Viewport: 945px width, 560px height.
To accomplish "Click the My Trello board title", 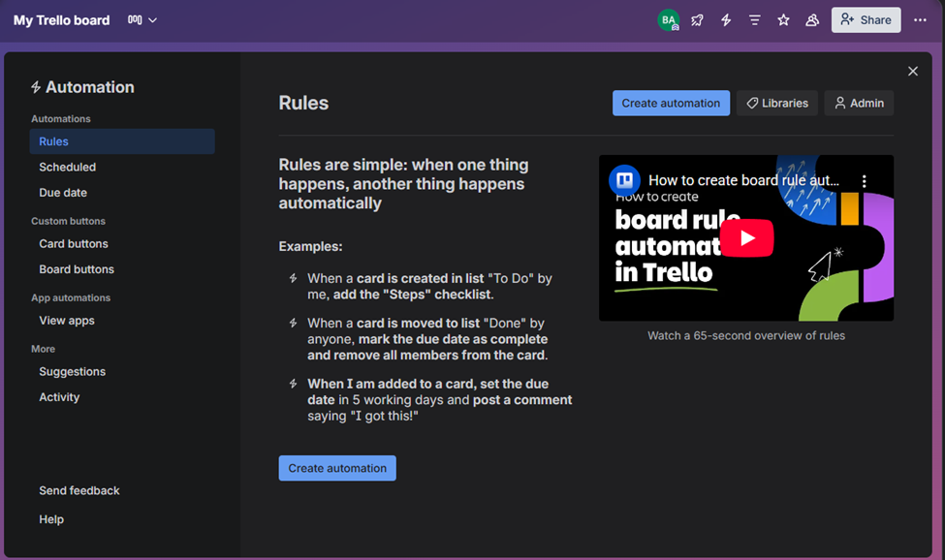I will click(61, 20).
